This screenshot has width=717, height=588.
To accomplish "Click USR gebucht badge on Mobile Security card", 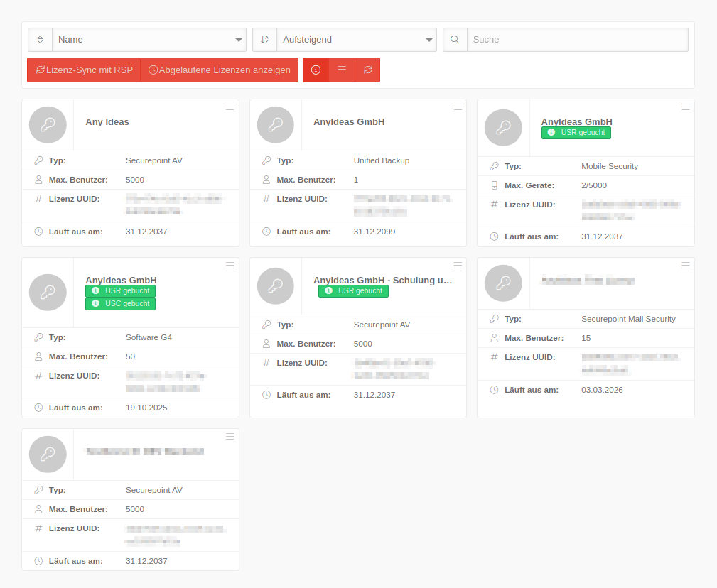I will (x=576, y=133).
